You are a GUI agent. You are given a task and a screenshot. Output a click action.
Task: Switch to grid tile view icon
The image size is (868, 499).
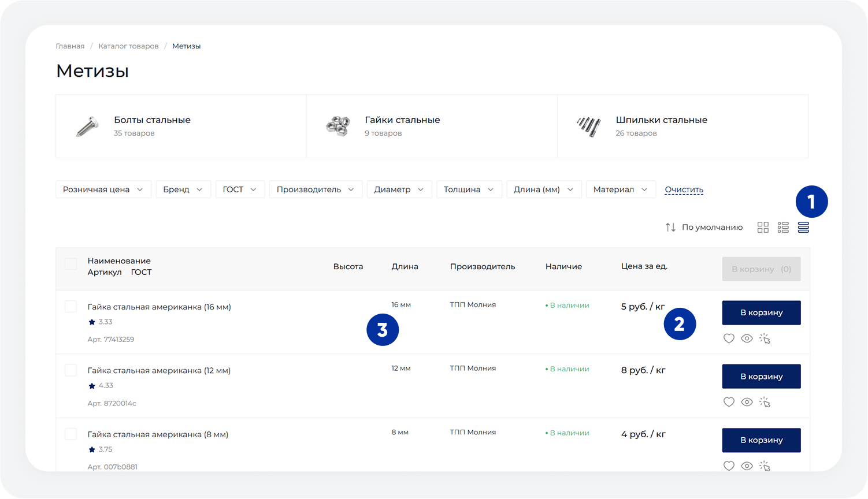point(763,228)
